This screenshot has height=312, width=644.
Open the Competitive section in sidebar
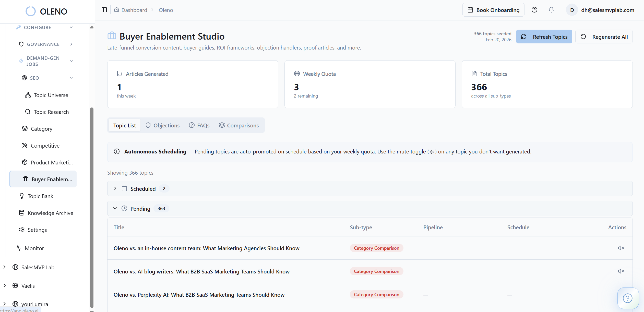click(45, 145)
